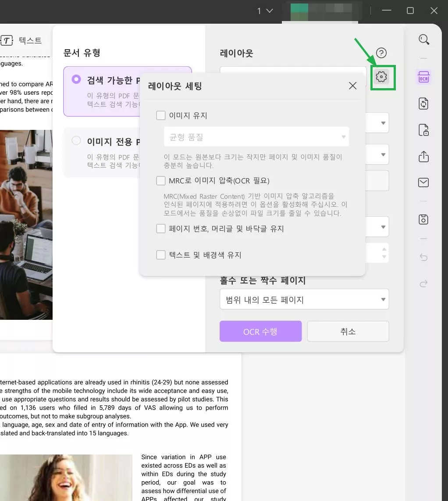Image resolution: width=448 pixels, height=501 pixels.
Task: Select 이미지 전용 PDF radio button
Action: pyautogui.click(x=76, y=140)
